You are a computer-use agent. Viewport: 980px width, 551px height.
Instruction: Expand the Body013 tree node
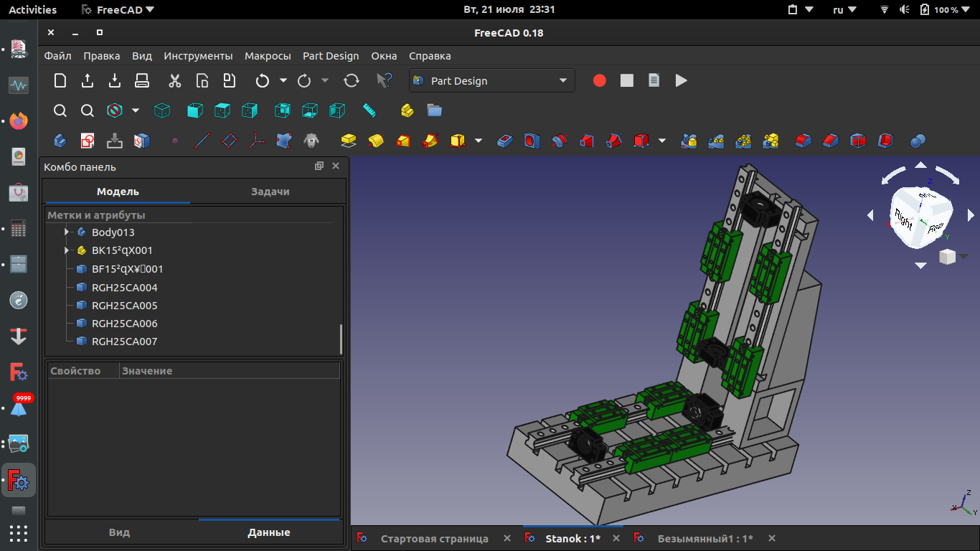tap(66, 232)
